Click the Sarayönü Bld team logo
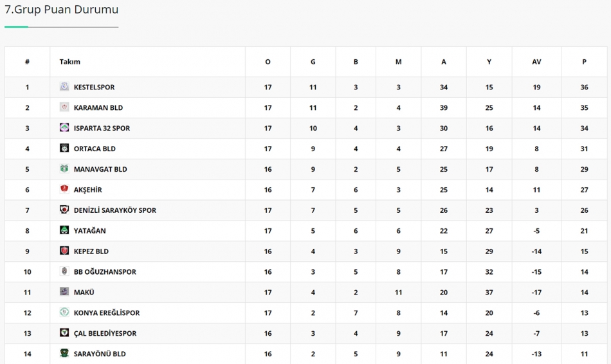This screenshot has width=611, height=364. pos(64,353)
